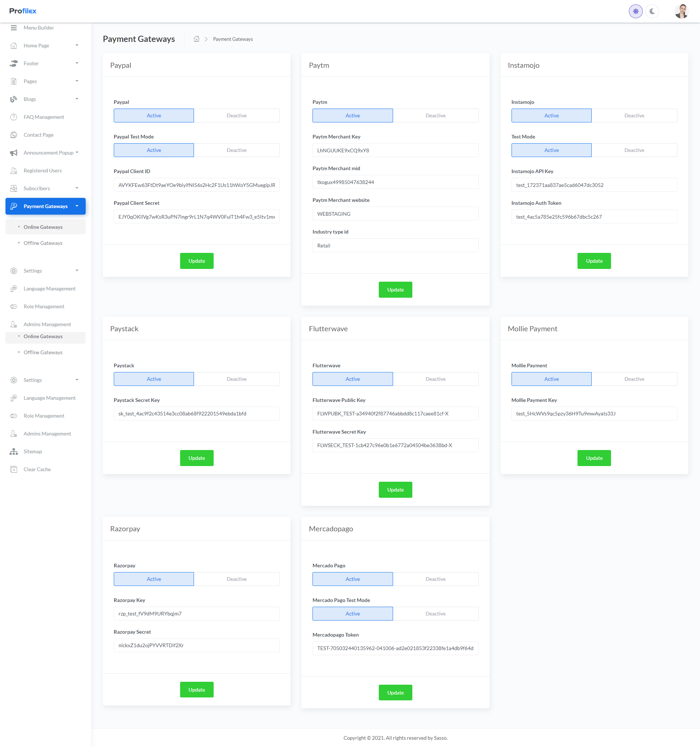This screenshot has width=700, height=747.
Task: Click Update under Razorpay
Action: (197, 689)
